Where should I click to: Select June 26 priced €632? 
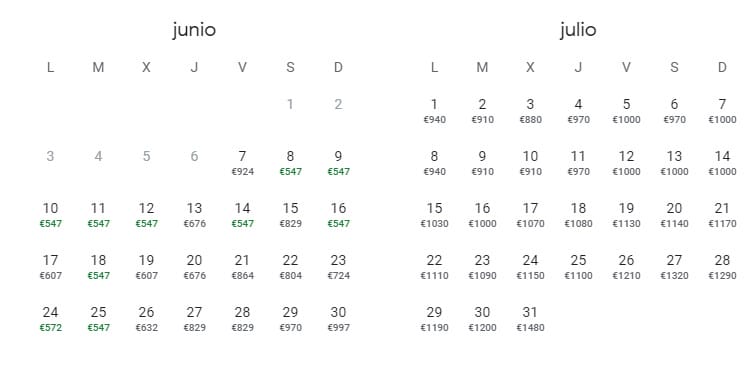(146, 319)
